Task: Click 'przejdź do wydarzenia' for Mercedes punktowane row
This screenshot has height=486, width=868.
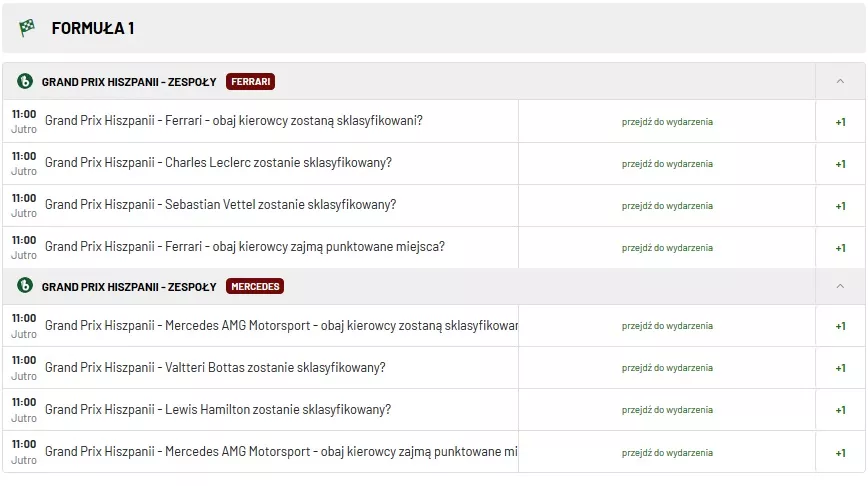Action: tap(667, 453)
